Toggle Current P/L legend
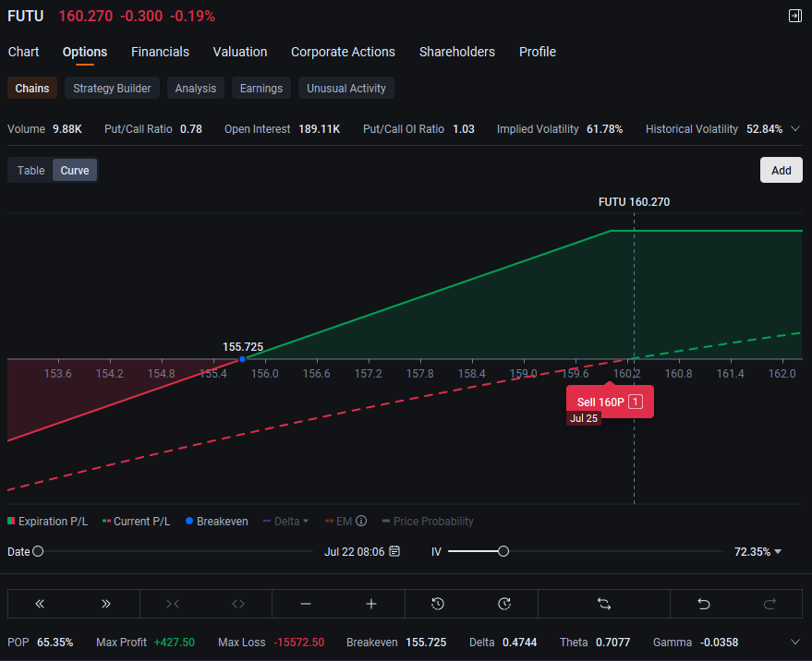This screenshot has height=661, width=812. click(136, 522)
